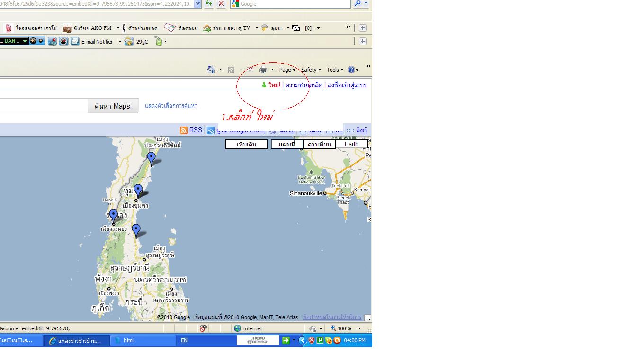Open the โหลดฟลอร่า+กาโน่ toolbar link
The width and height of the screenshot is (644, 364).
pos(31,28)
